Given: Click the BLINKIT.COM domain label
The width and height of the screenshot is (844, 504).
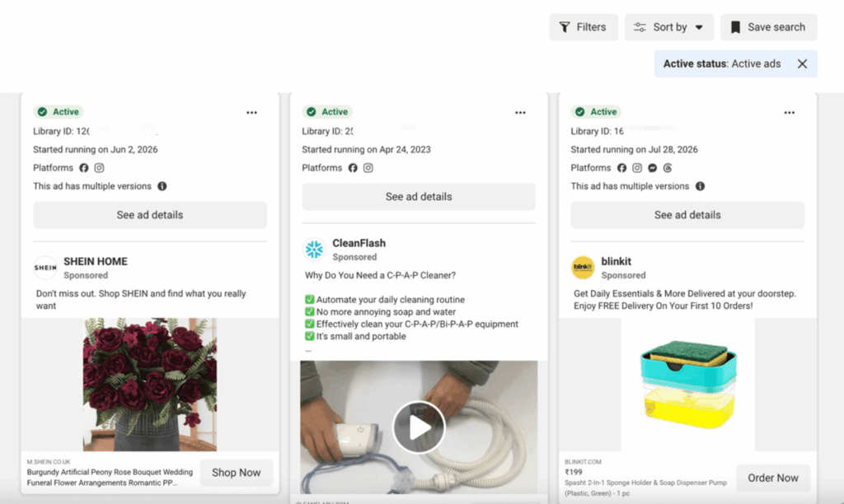Looking at the screenshot, I should point(583,461).
